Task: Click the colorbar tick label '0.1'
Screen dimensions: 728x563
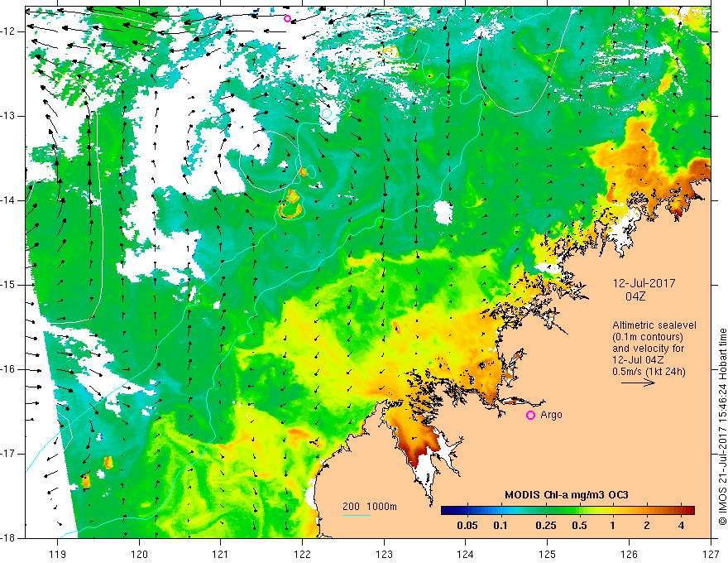Action: coord(500,526)
